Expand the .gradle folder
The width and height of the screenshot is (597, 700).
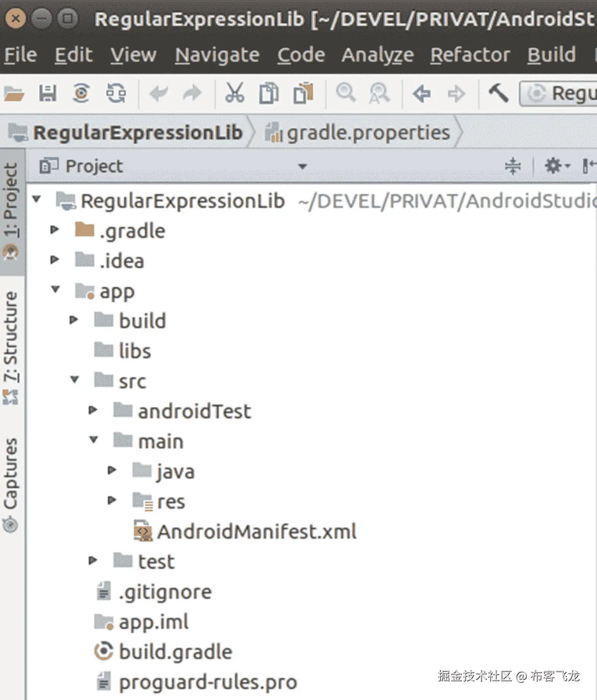click(x=55, y=230)
